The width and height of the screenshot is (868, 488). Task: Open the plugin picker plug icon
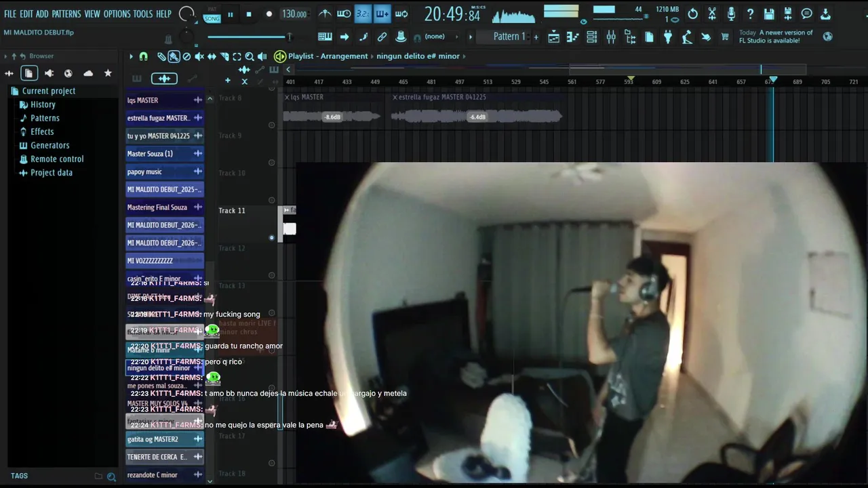[x=668, y=37]
